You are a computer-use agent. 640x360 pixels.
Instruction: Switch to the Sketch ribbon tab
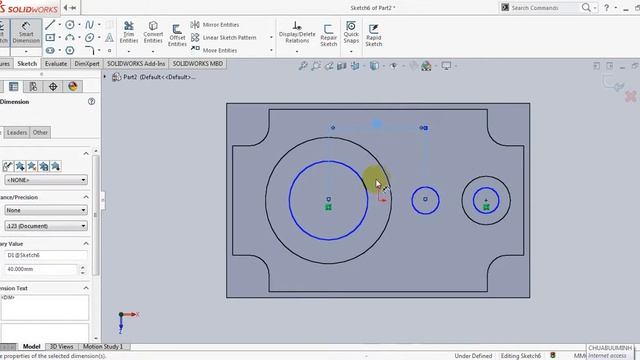[x=27, y=64]
